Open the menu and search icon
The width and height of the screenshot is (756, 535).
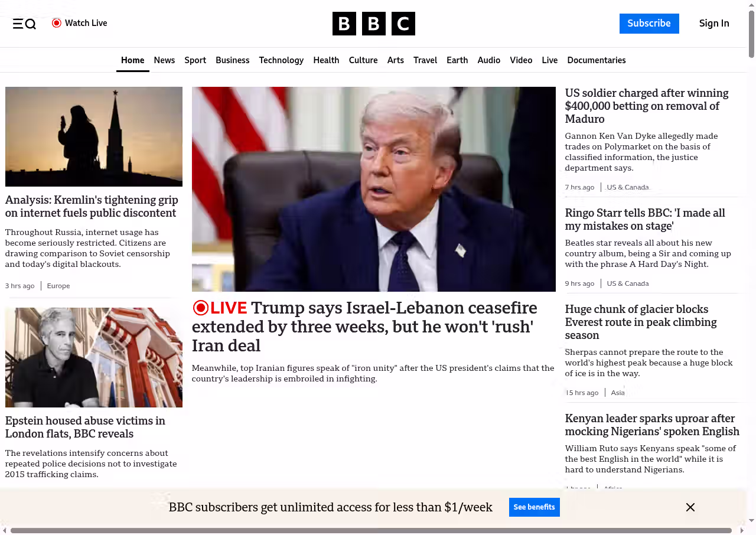pos(24,24)
